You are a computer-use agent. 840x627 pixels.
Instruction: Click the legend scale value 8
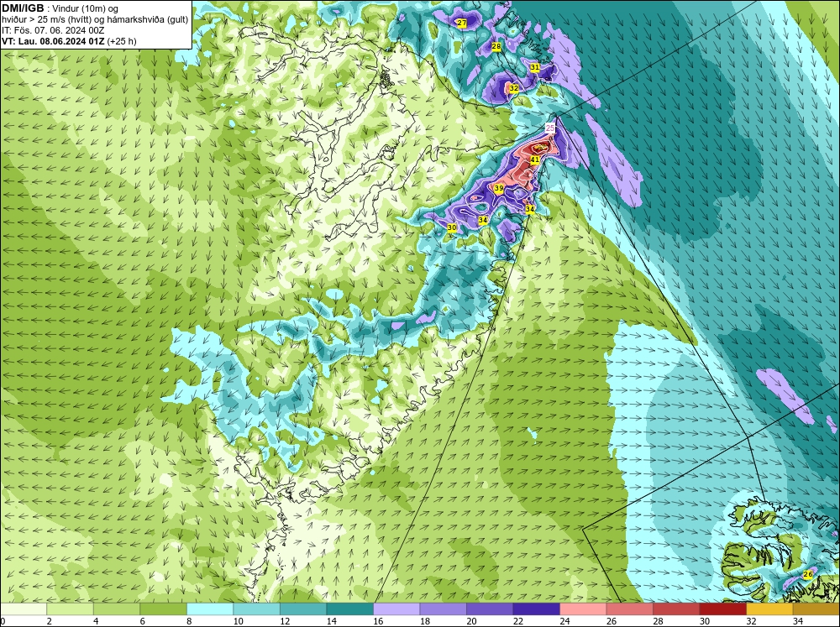(x=189, y=621)
